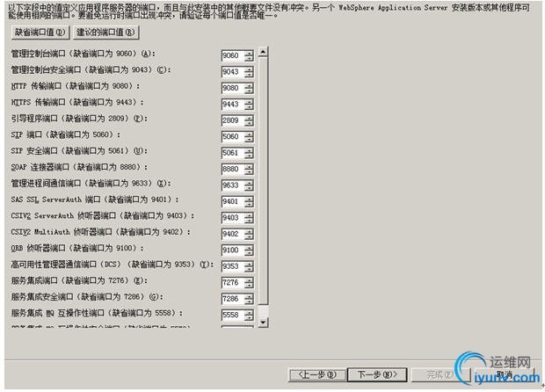
Task: Focus the IPC port field 9633
Action: coord(233,185)
